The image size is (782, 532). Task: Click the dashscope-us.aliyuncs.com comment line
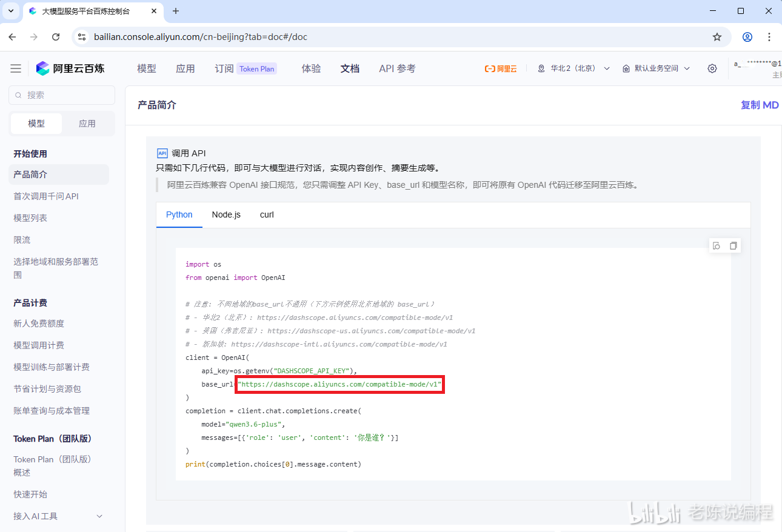330,331
